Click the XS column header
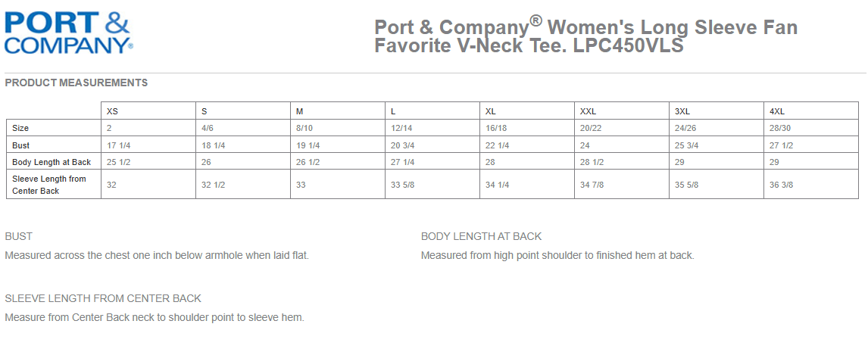This screenshot has height=352, width=868. coord(113,111)
